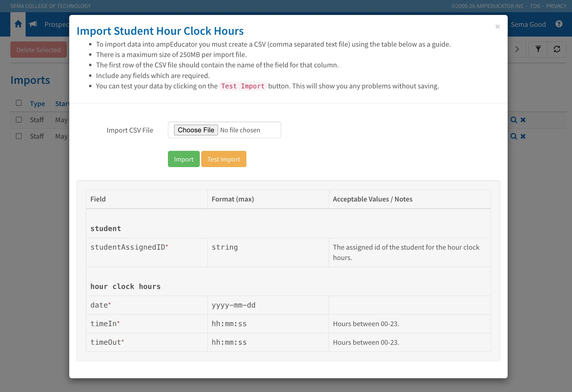Click the orange Test Import button
The width and height of the screenshot is (572, 392).
click(x=224, y=159)
